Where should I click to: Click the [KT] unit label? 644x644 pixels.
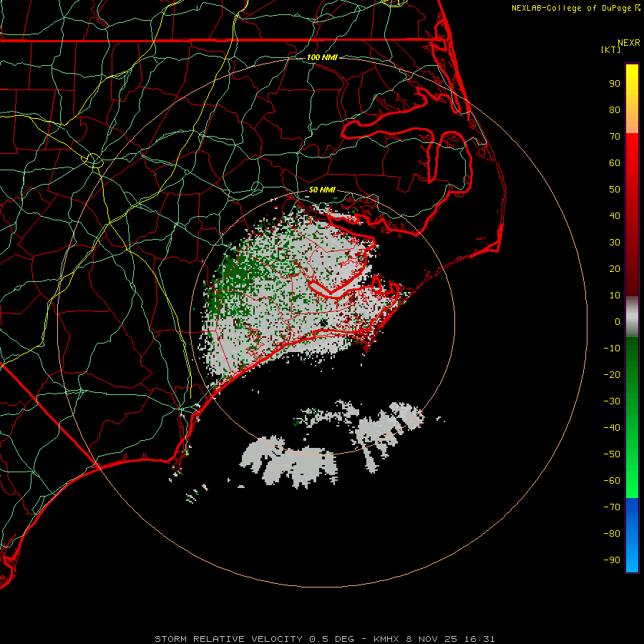pos(610,49)
